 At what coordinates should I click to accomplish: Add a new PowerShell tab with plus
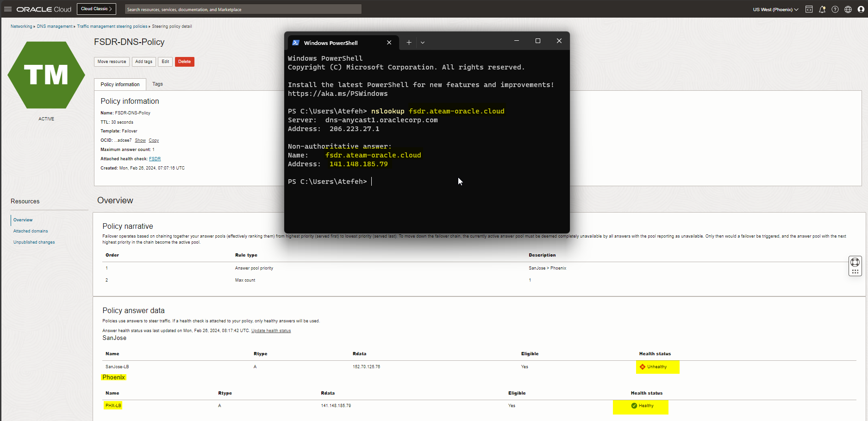[409, 43]
